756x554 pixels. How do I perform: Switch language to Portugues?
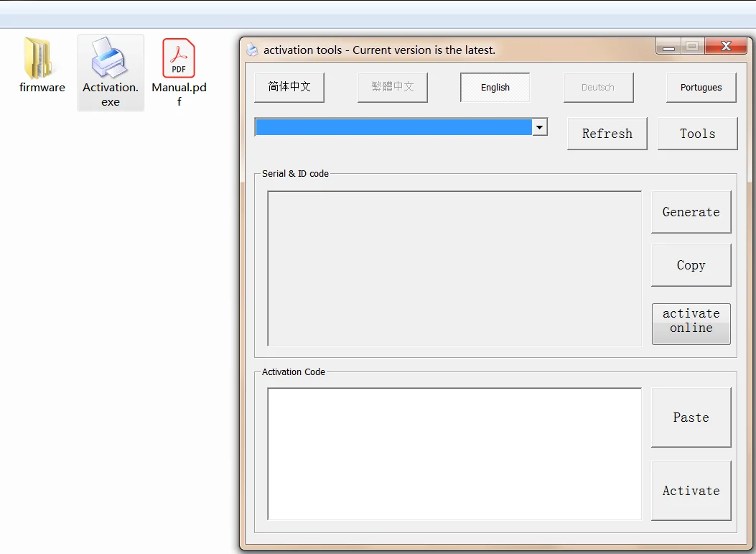pyautogui.click(x=701, y=88)
